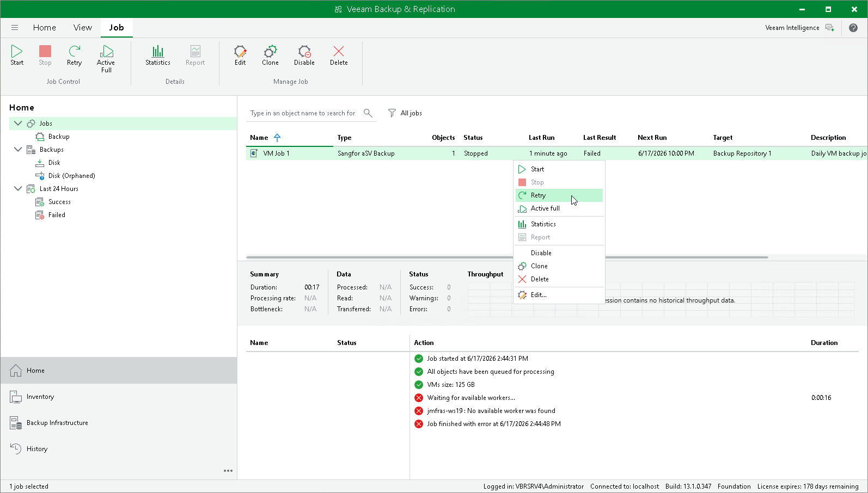The image size is (868, 493).
Task: Select the Disk (Orphaned) tree node
Action: coord(71,176)
